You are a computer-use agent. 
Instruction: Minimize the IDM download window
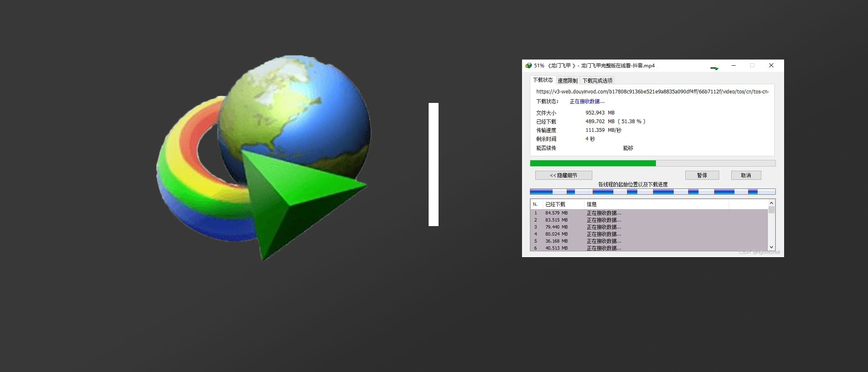(x=734, y=65)
